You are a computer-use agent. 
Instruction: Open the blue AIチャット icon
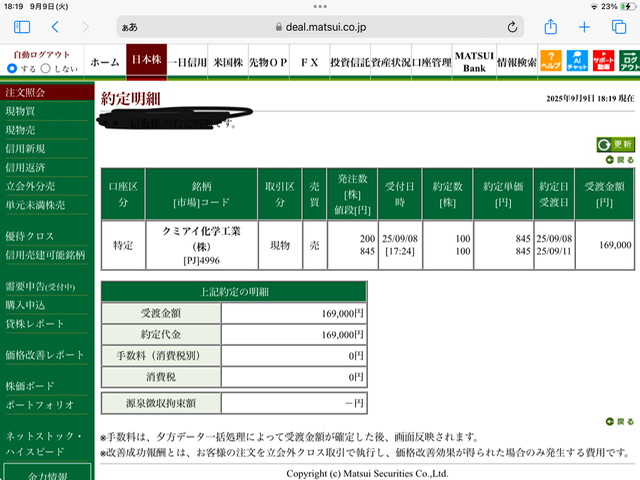tap(577, 61)
